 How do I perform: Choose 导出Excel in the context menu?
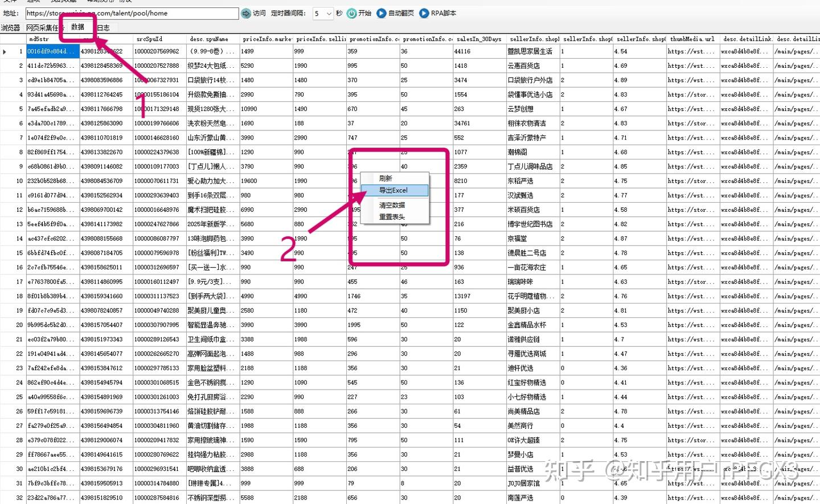point(395,190)
